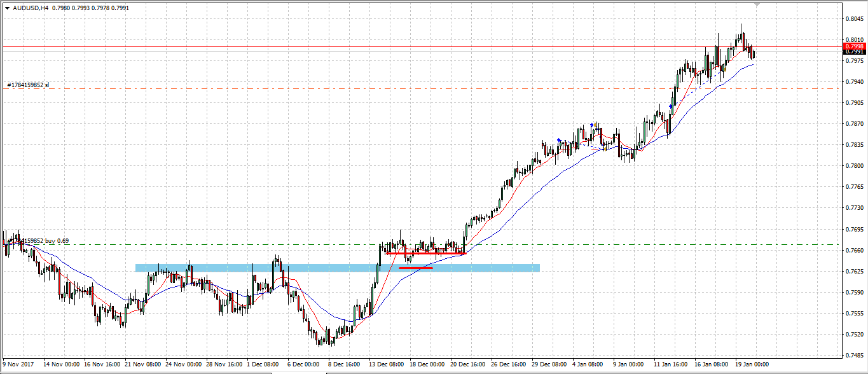Viewport: 868px width, 374px height.
Task: Click the 0.7590 price axis label
Action: pos(855,292)
